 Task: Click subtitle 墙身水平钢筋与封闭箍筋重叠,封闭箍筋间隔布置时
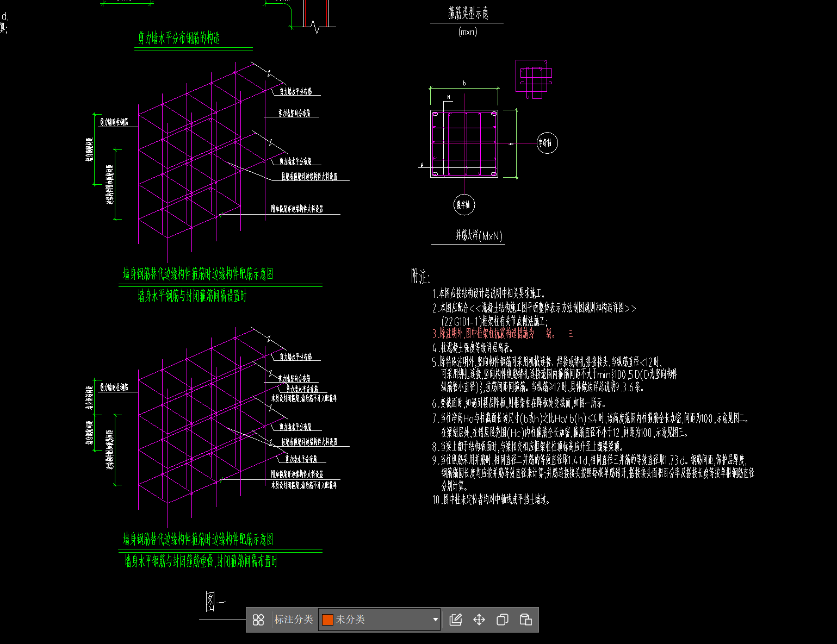click(201, 561)
